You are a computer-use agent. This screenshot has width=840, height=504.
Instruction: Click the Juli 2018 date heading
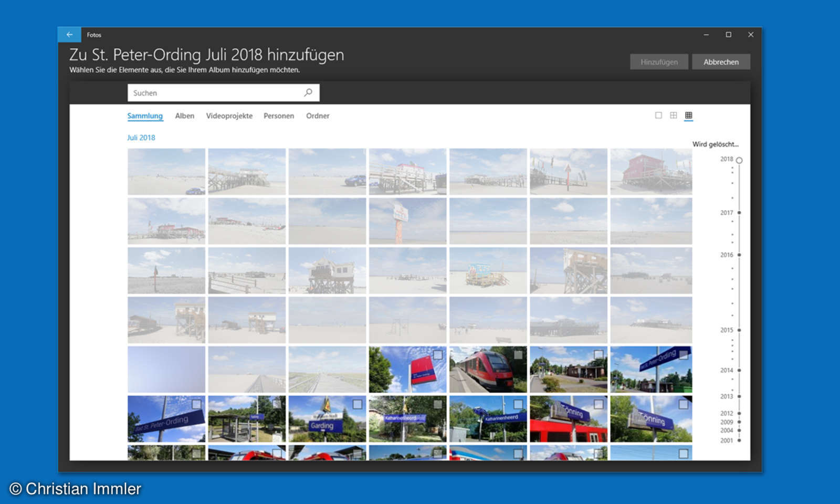click(141, 137)
